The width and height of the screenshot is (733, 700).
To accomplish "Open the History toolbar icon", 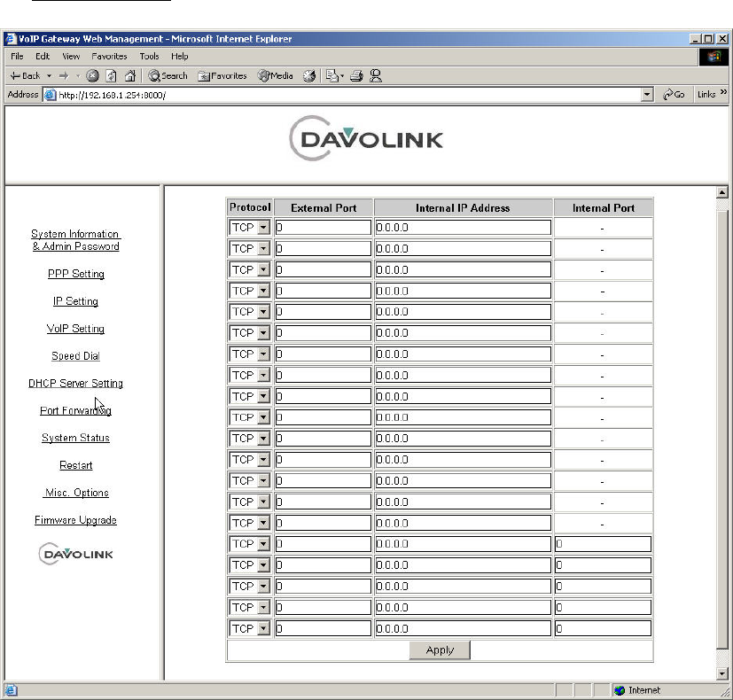I will 309,75.
